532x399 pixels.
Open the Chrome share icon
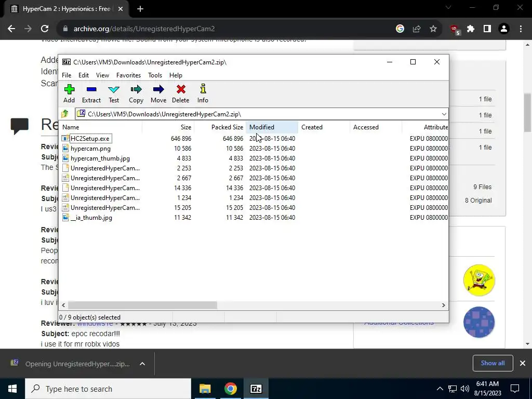click(417, 29)
